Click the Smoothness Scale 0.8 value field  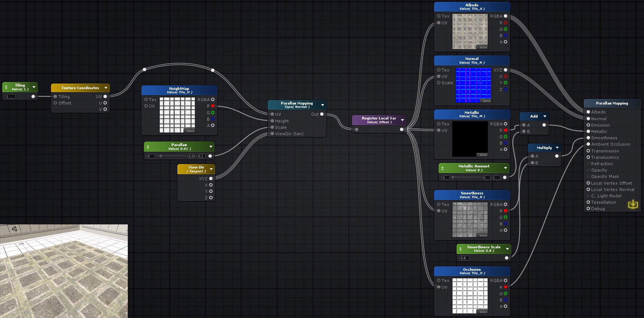click(x=464, y=258)
